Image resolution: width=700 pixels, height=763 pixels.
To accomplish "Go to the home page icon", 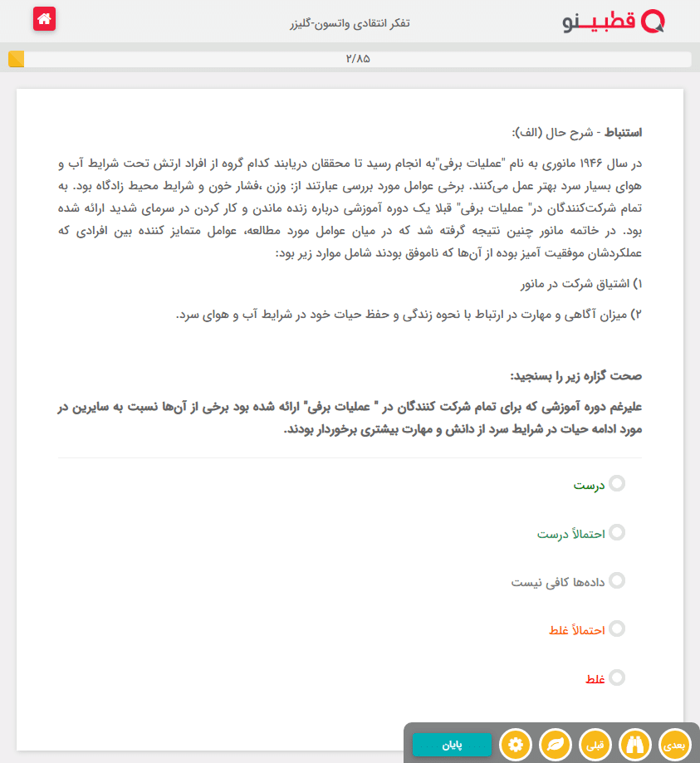I will click(44, 19).
